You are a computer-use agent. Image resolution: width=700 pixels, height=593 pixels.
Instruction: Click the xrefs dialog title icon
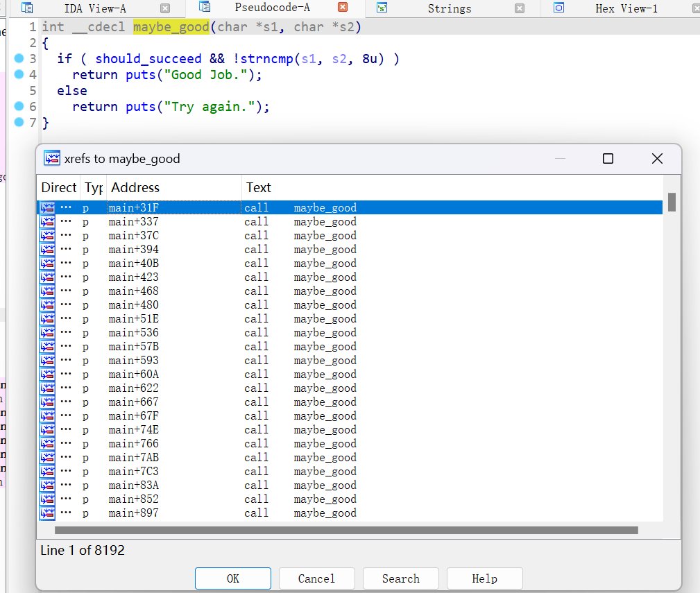tap(52, 158)
